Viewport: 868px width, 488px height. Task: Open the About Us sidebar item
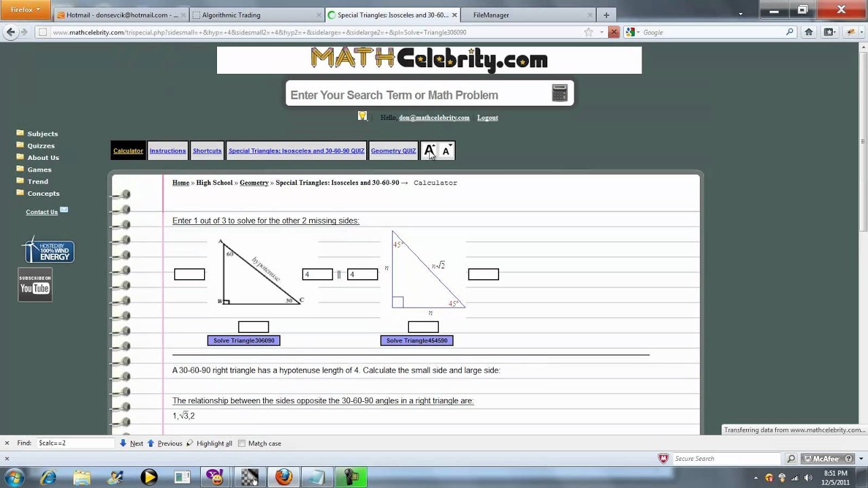click(x=37, y=157)
